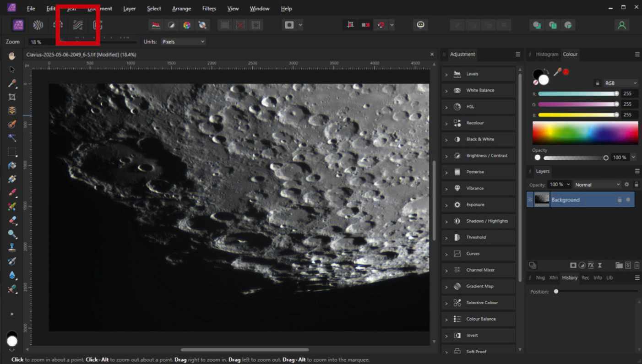
Task: Add a Brightness / Contrast adjustment
Action: tap(486, 156)
